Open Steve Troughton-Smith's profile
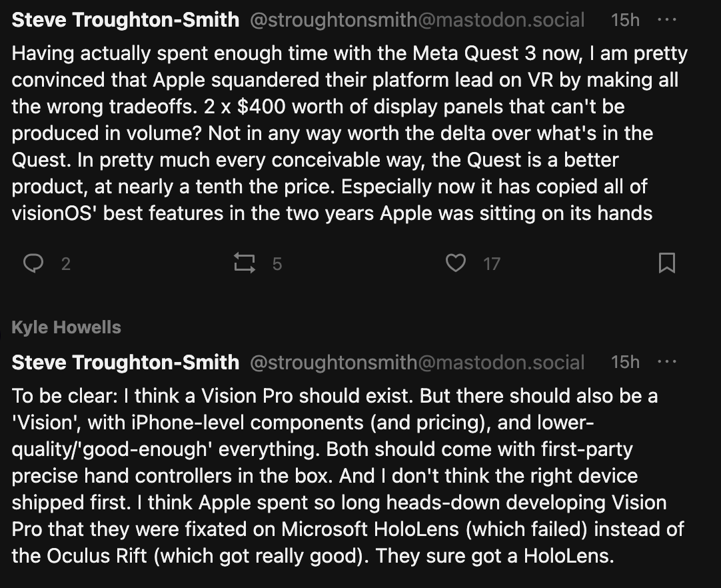Viewport: 721px width, 588px height. [x=125, y=19]
